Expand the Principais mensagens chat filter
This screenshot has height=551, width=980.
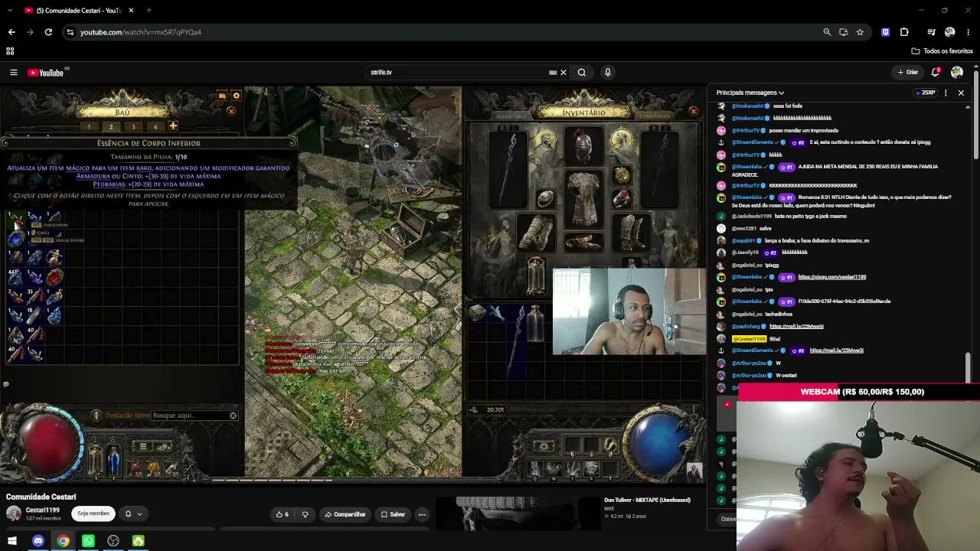(750, 93)
